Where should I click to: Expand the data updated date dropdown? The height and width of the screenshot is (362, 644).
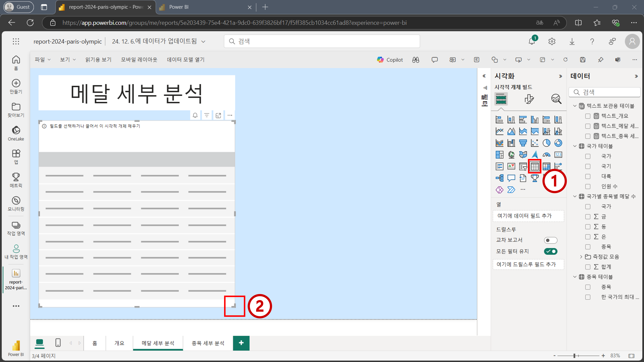tap(203, 42)
